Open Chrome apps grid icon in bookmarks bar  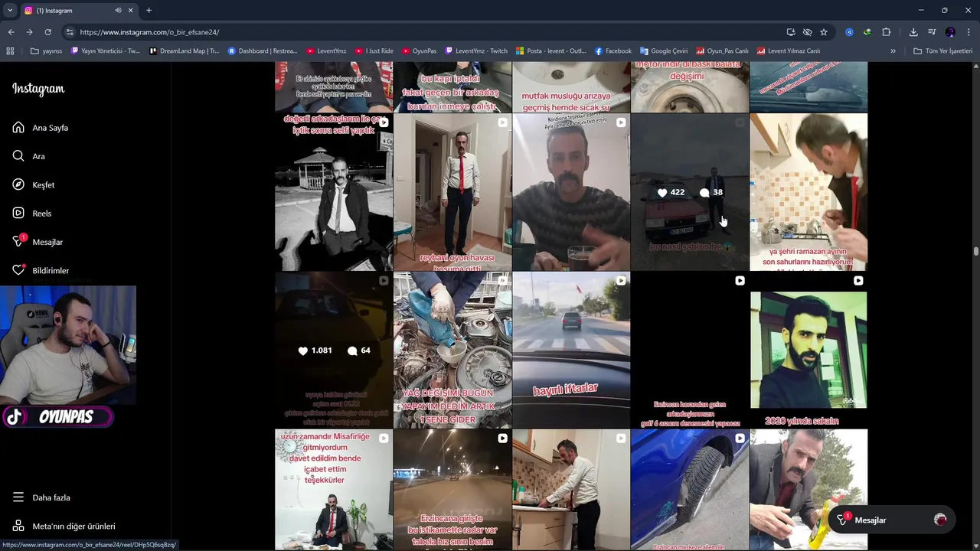pos(10,51)
